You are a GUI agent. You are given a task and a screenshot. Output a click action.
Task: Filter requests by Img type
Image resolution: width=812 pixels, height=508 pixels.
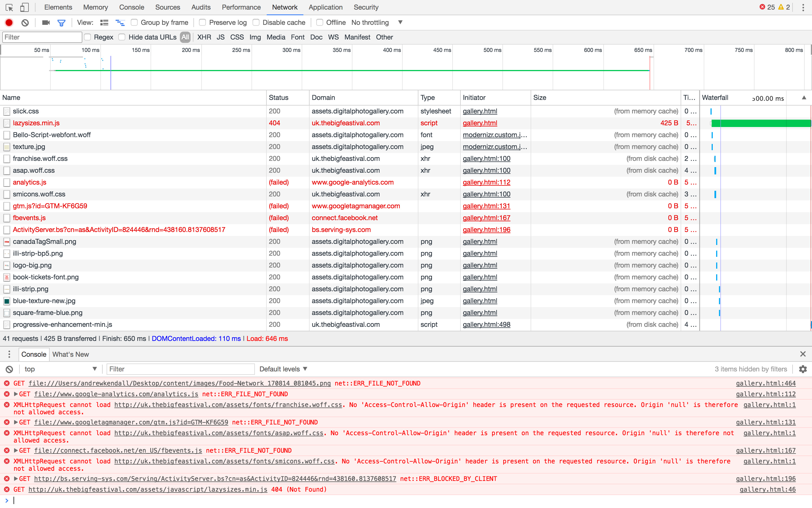255,37
